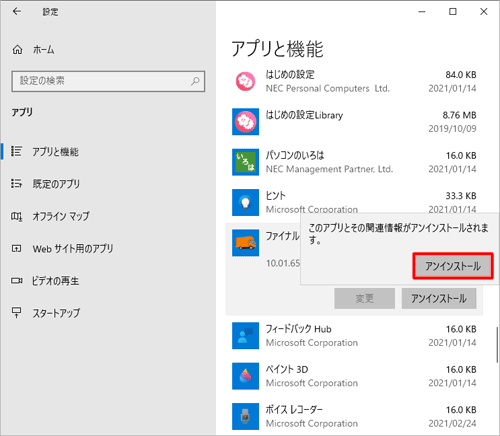Click the 33.3 KB size value
This screenshot has width=500, height=436.
(x=461, y=196)
